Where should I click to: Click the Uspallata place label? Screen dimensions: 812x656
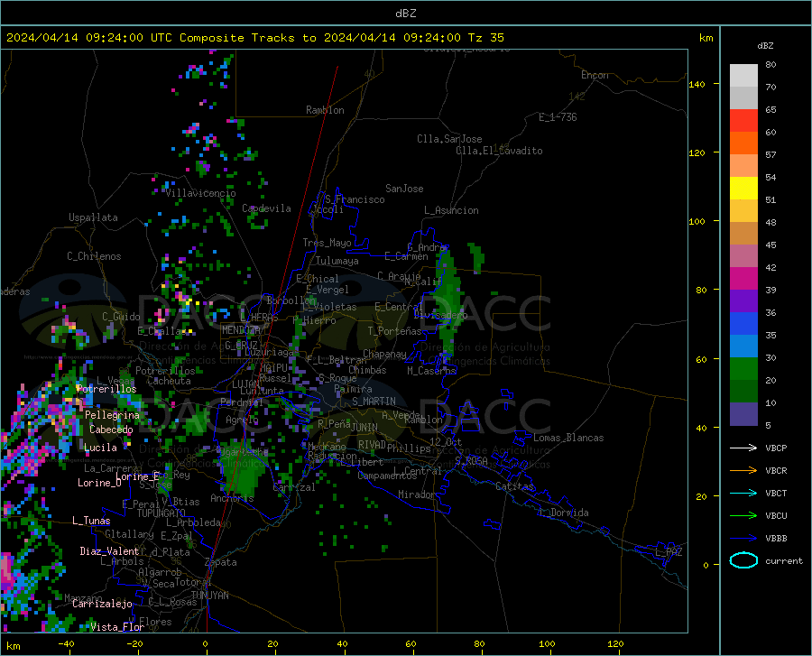coord(93,217)
